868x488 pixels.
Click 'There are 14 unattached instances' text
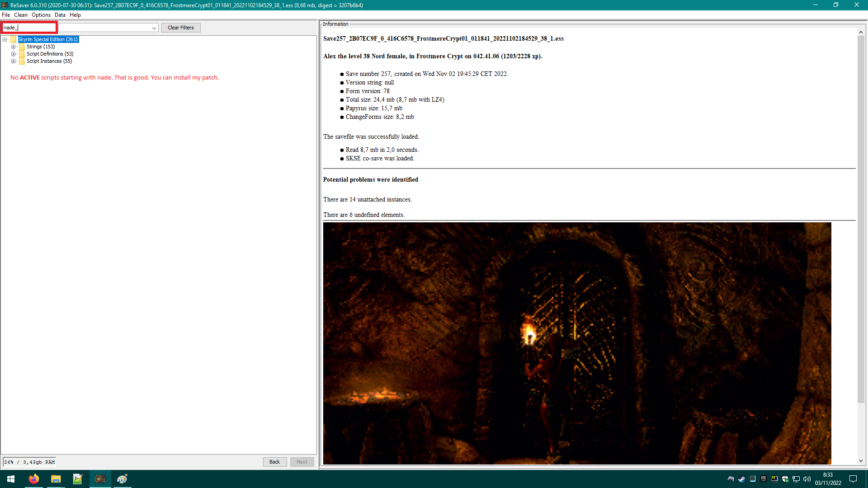pos(368,200)
